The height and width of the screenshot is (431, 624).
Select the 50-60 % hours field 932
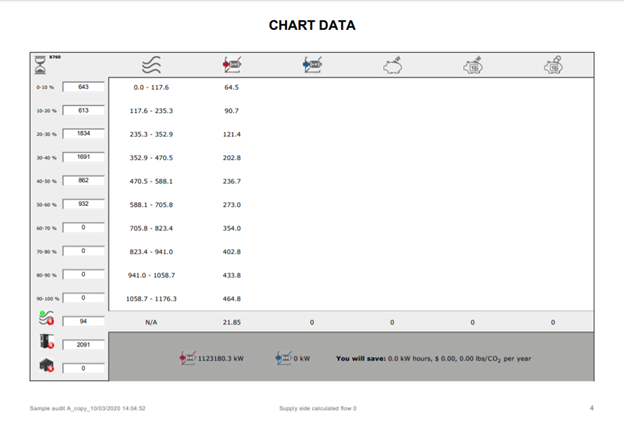point(84,204)
